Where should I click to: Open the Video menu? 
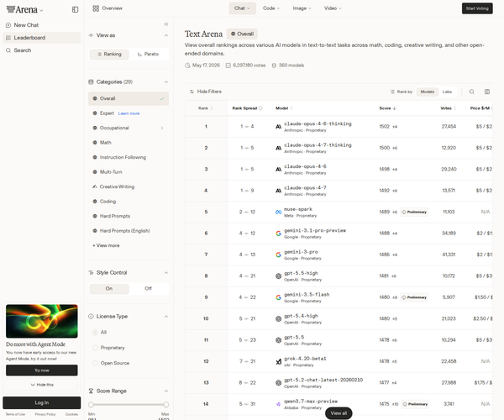[333, 8]
